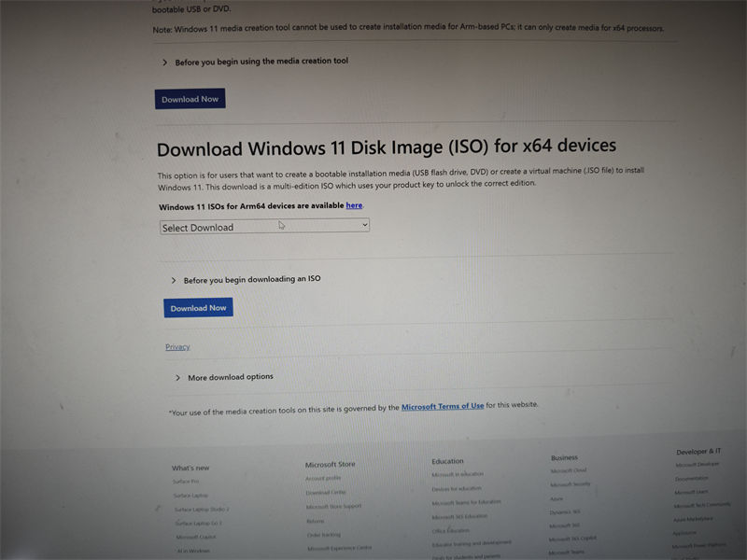Click the Arm-based PCs note text
Viewport: 747px width, 560px height.
pos(408,28)
